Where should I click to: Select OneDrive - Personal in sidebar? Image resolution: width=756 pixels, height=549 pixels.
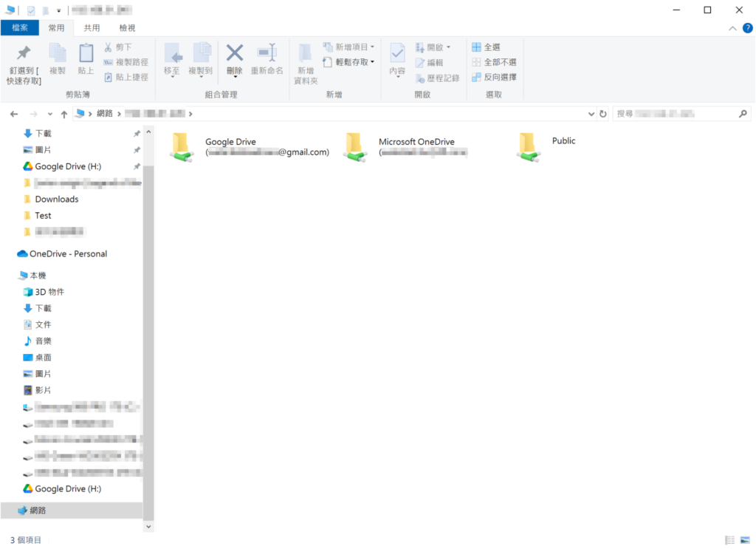tap(68, 253)
